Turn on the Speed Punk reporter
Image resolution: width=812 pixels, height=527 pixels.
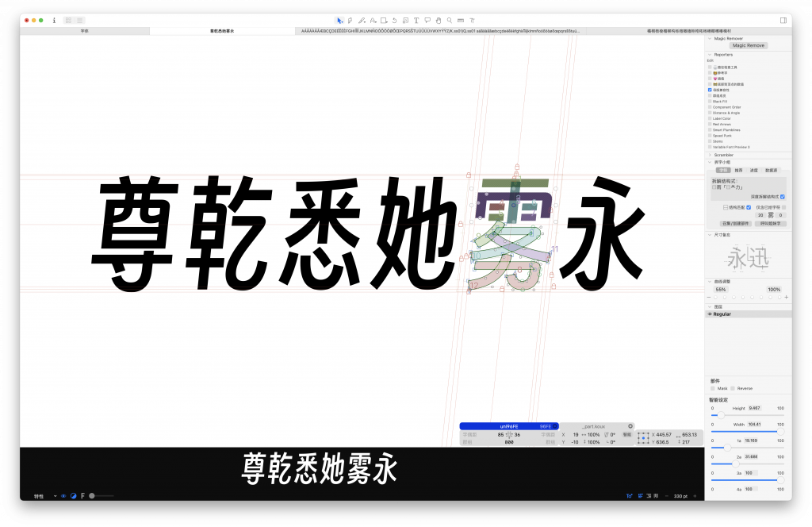tap(710, 137)
